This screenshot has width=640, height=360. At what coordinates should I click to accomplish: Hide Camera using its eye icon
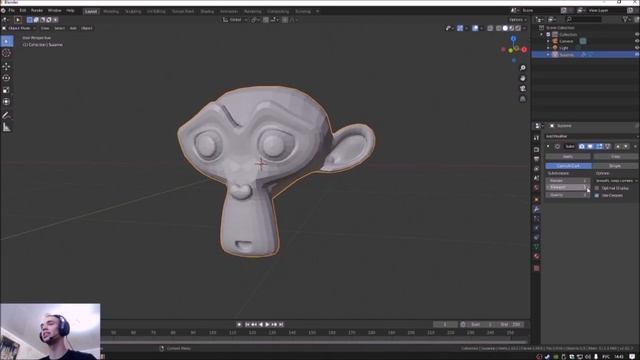(x=637, y=41)
